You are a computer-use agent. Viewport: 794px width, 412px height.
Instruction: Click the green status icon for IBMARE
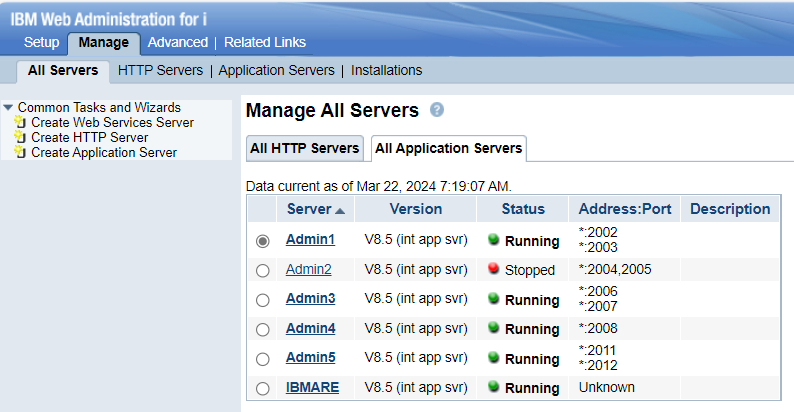494,387
